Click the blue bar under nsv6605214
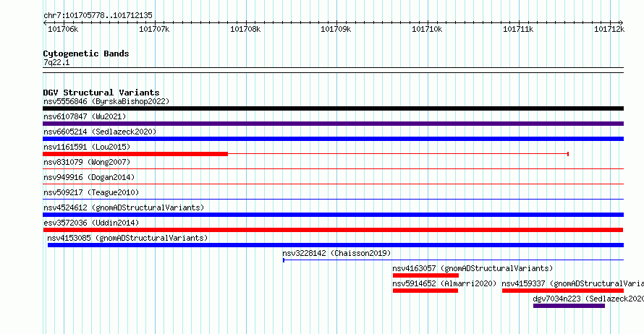 pos(333,139)
